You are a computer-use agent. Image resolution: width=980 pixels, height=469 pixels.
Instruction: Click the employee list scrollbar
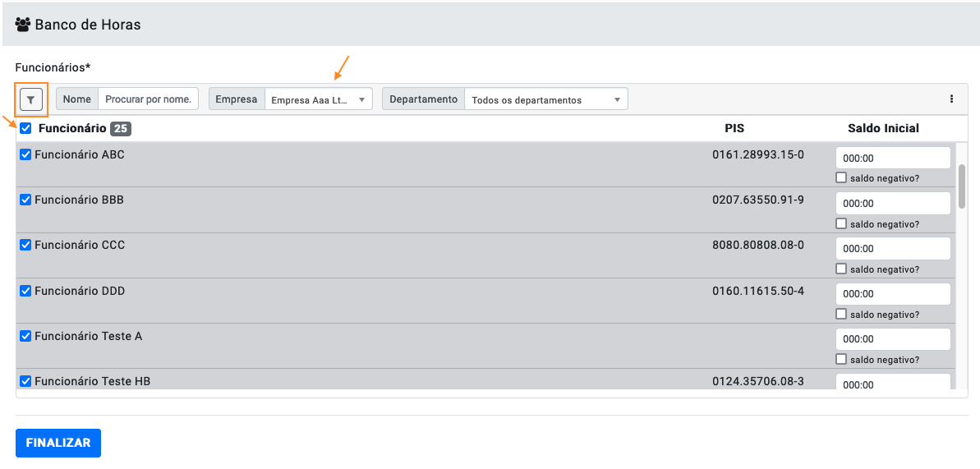pyautogui.click(x=962, y=186)
